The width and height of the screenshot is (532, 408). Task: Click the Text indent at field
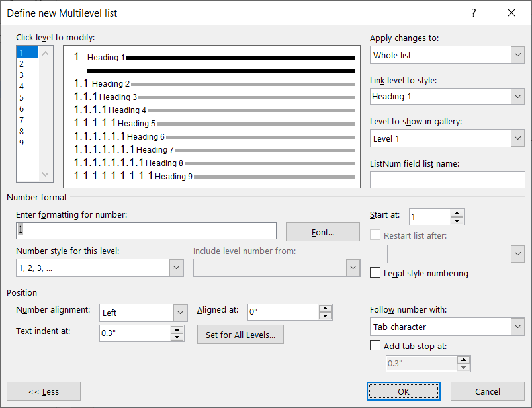click(135, 333)
